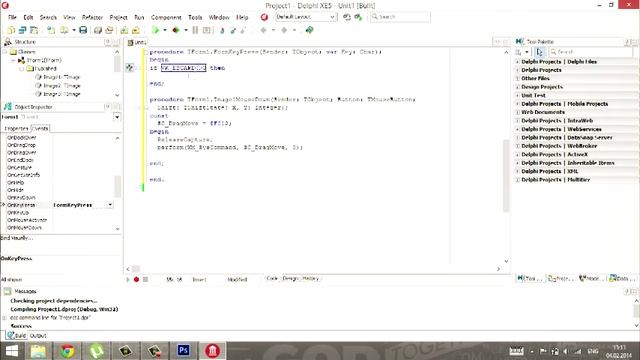Collapse the Classes node in Structure tree
This screenshot has height=360, width=640.
[x=5, y=52]
